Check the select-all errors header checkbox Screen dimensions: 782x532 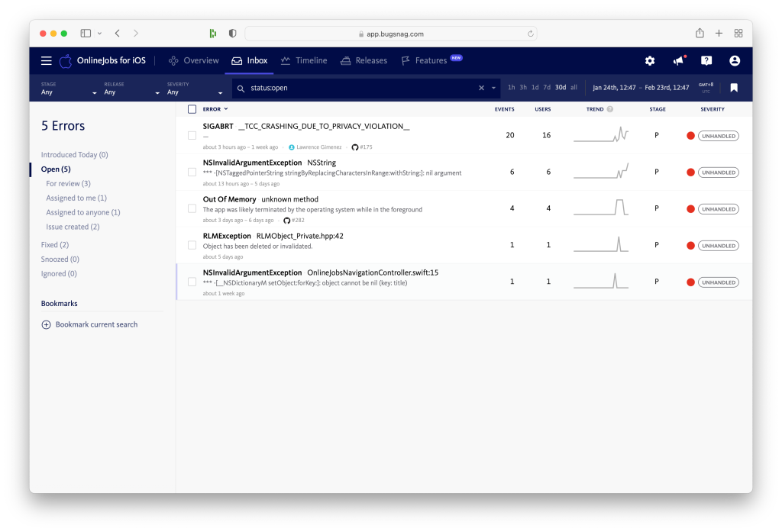click(192, 109)
